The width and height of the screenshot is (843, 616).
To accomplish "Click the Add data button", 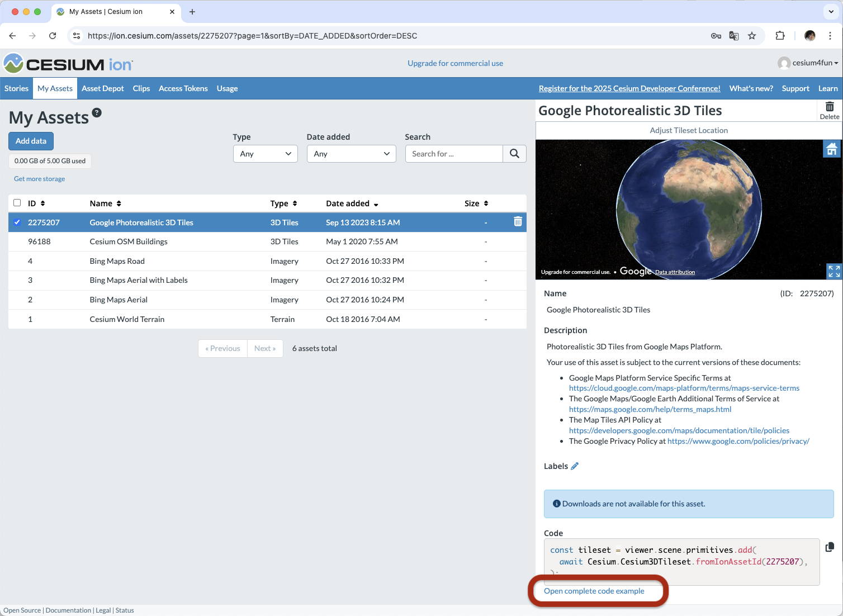I will pyautogui.click(x=31, y=141).
